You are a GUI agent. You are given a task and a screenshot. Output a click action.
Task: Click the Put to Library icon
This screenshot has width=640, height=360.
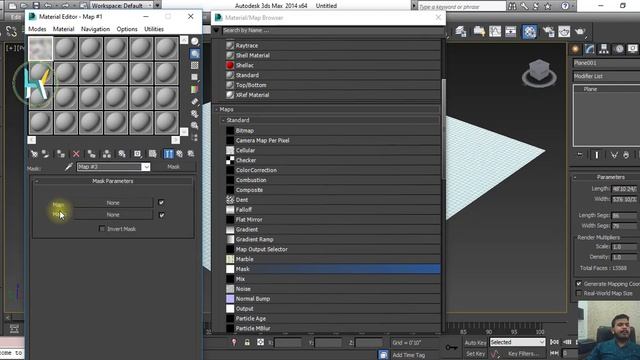(x=122, y=154)
